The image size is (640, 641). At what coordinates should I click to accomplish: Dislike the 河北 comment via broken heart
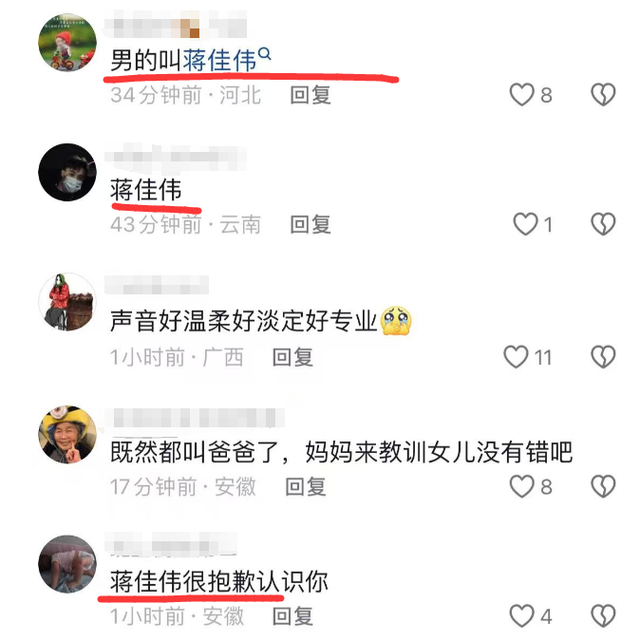[603, 94]
